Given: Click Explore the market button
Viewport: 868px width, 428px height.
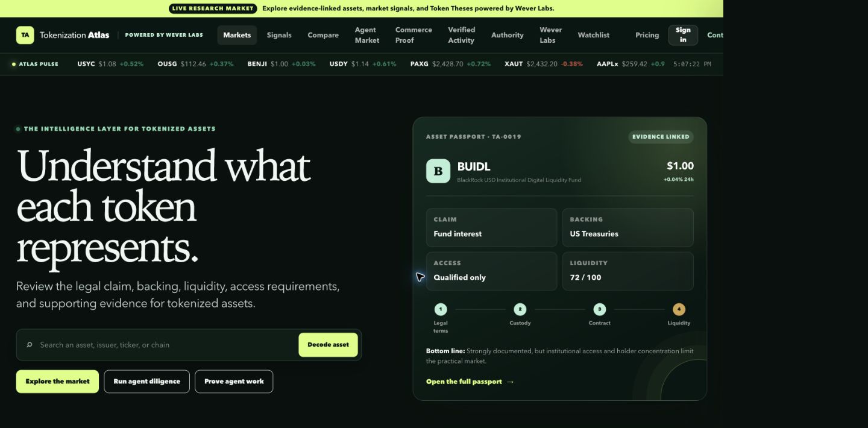Looking at the screenshot, I should [57, 382].
